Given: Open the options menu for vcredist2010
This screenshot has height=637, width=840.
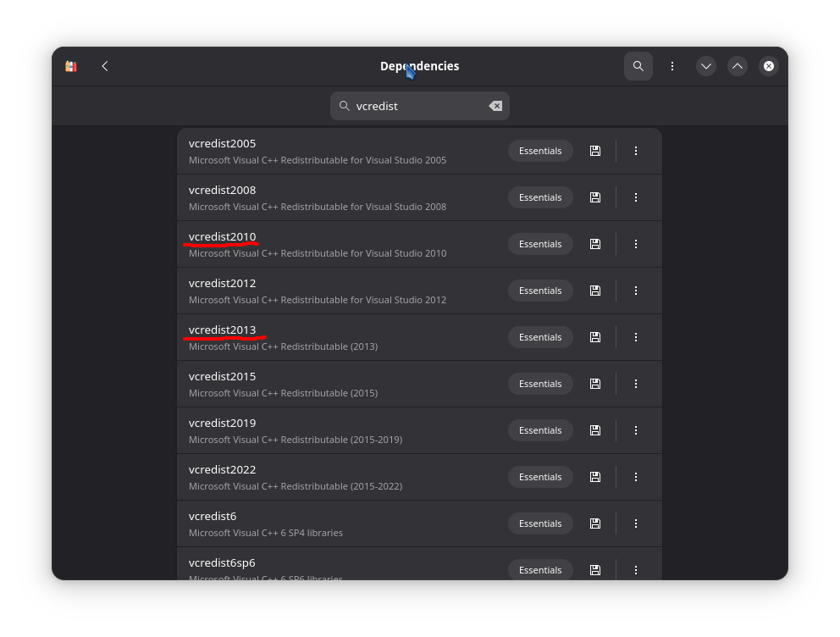Looking at the screenshot, I should pyautogui.click(x=636, y=244).
